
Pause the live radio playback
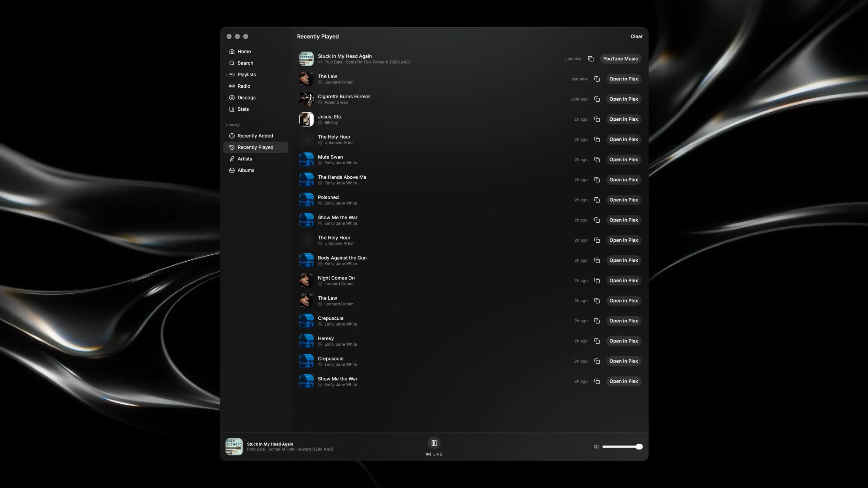pos(434,443)
